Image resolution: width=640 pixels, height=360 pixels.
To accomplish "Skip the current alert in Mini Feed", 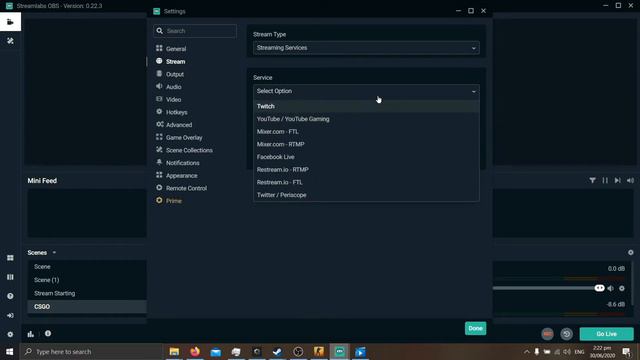I will pyautogui.click(x=618, y=180).
